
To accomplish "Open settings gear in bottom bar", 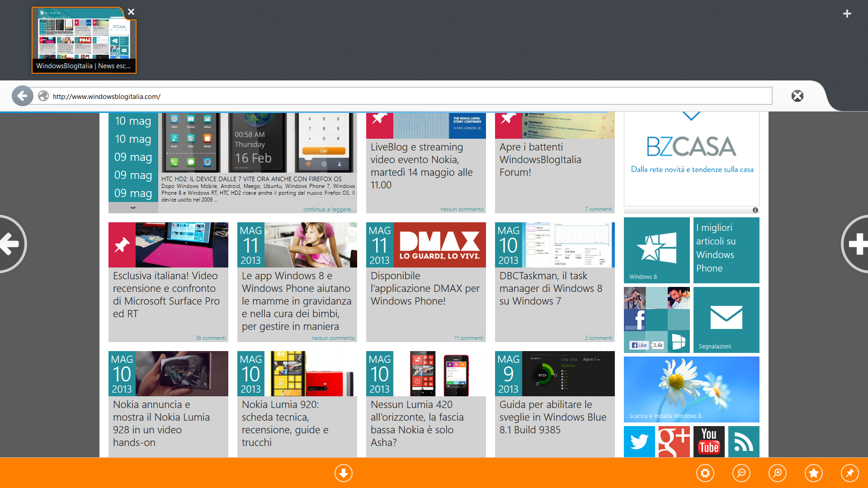I will (705, 473).
